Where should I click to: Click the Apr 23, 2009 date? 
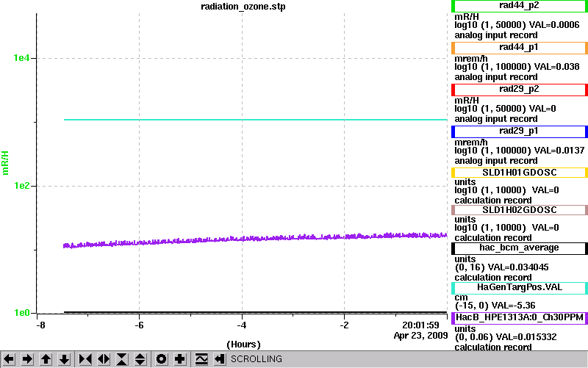pos(420,336)
